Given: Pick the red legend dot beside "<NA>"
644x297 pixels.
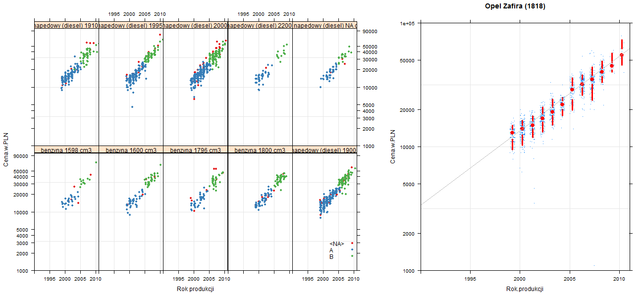Looking at the screenshot, I should click(352, 243).
